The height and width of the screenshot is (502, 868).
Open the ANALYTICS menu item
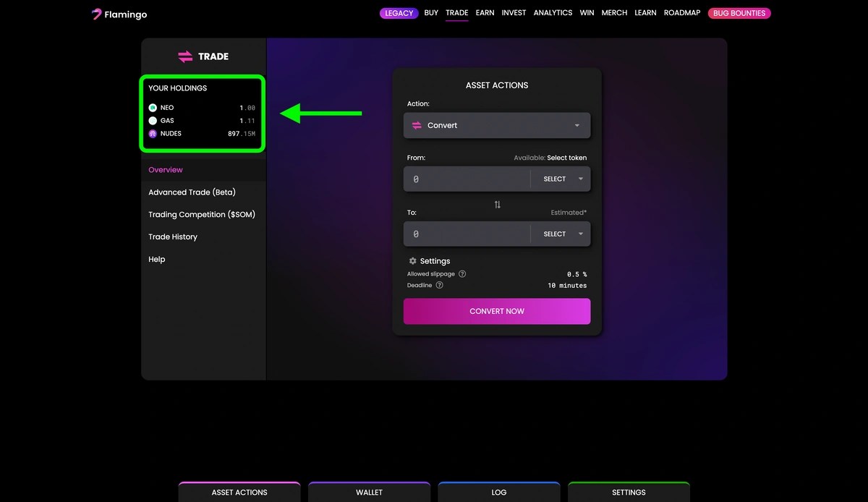553,12
